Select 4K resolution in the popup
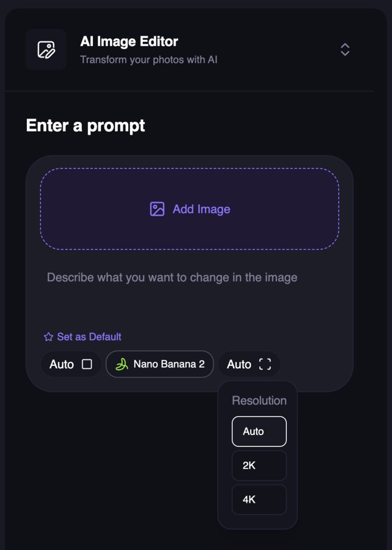 pyautogui.click(x=259, y=500)
